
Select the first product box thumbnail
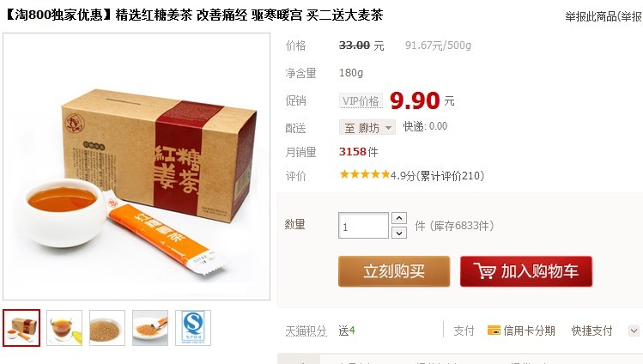(x=21, y=328)
